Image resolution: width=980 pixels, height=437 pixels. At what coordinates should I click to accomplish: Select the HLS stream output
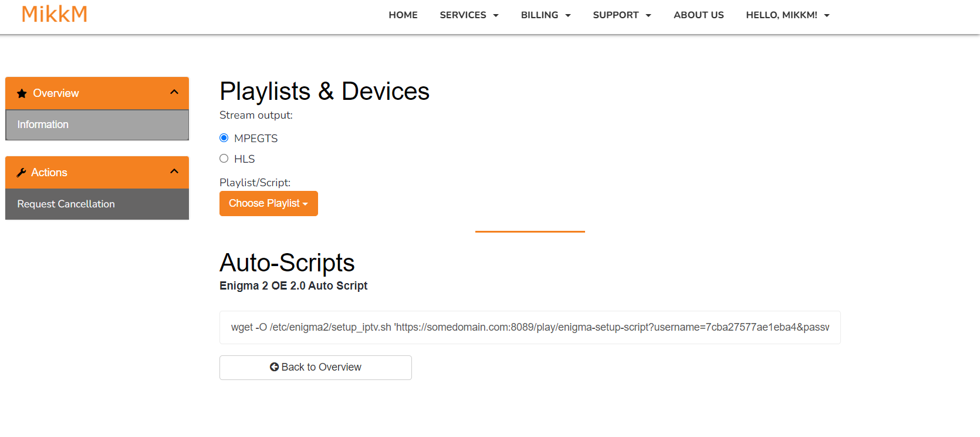pyautogui.click(x=224, y=159)
